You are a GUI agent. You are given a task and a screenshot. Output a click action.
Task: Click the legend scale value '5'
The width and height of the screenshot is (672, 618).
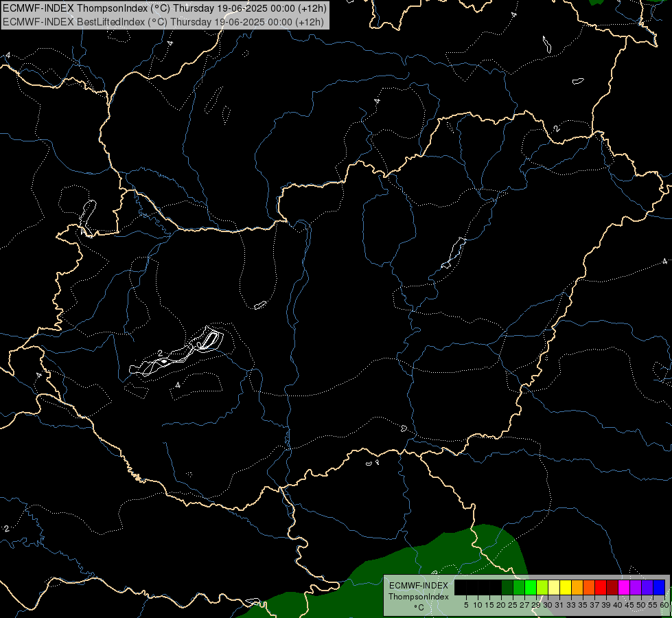click(x=466, y=605)
